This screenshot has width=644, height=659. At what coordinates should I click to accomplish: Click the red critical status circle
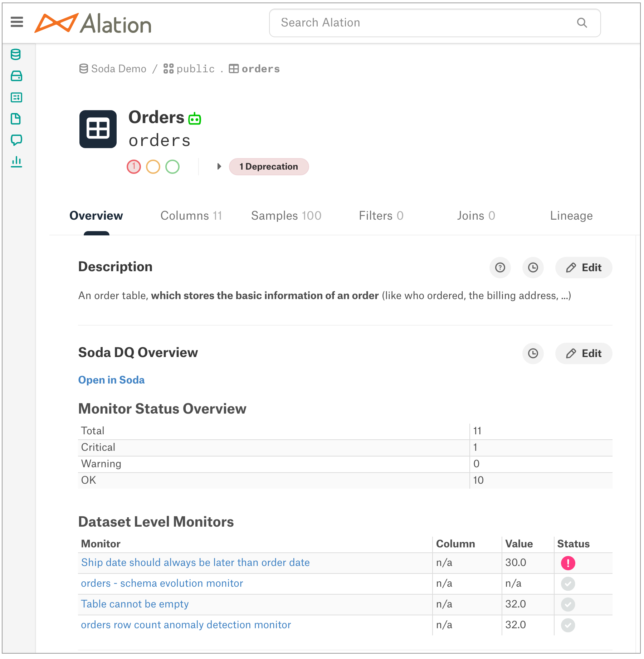coord(134,167)
